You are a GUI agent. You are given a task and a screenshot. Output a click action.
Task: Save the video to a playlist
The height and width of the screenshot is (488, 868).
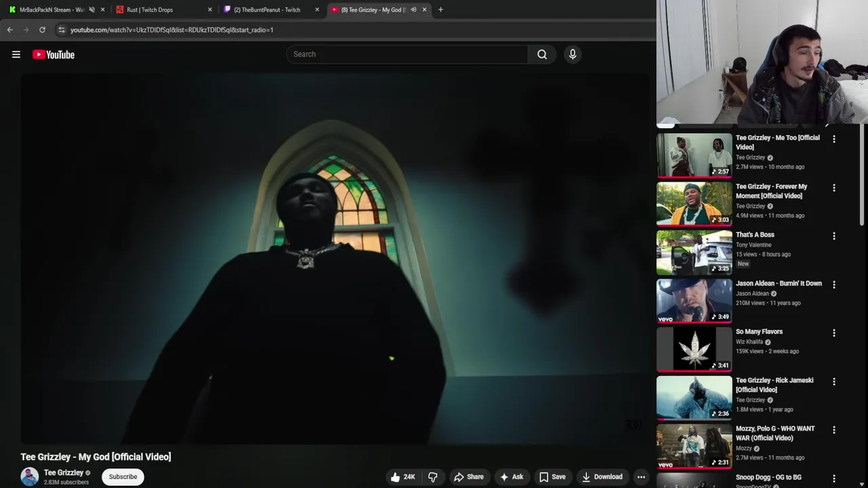[552, 477]
